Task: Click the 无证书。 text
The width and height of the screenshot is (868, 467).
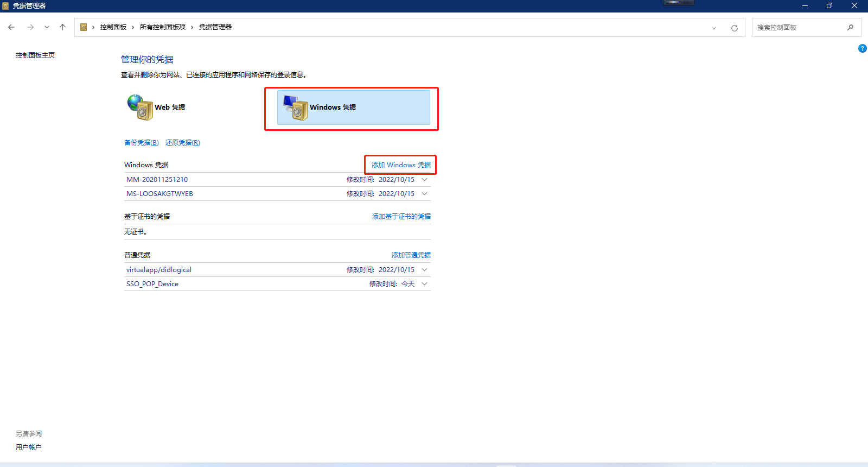Action: click(x=136, y=232)
